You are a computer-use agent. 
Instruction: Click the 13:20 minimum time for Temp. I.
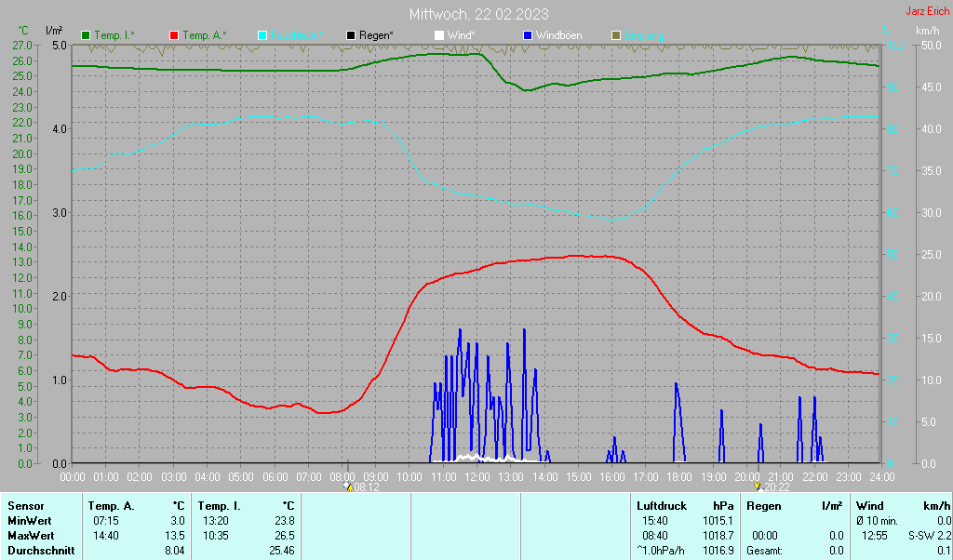click(x=216, y=521)
